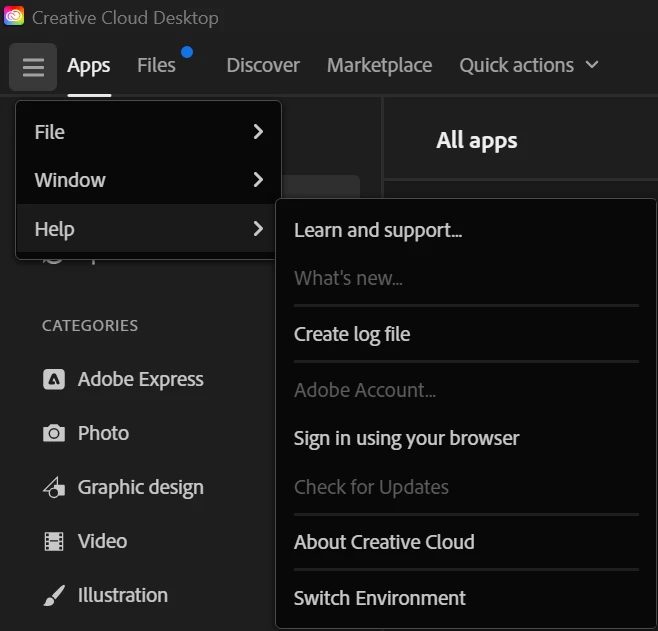The height and width of the screenshot is (631, 658).
Task: Open the hamburger menu button
Action: (x=33, y=67)
